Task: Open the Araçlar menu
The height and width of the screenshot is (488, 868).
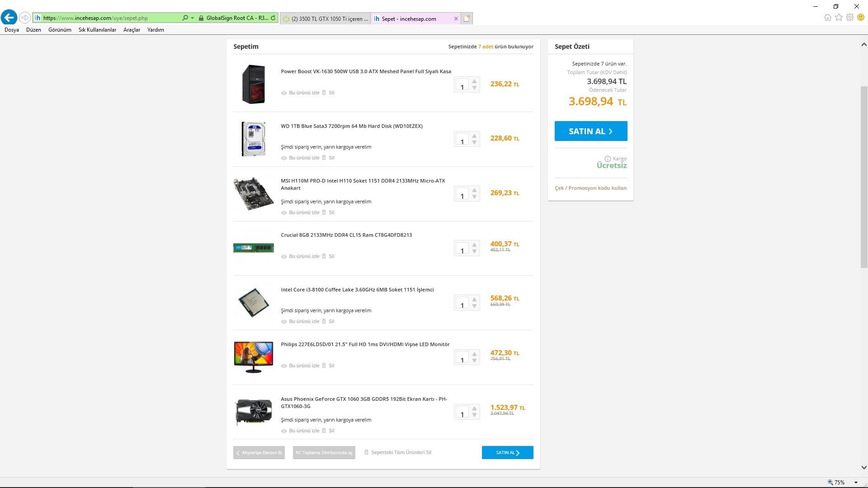Action: click(132, 30)
